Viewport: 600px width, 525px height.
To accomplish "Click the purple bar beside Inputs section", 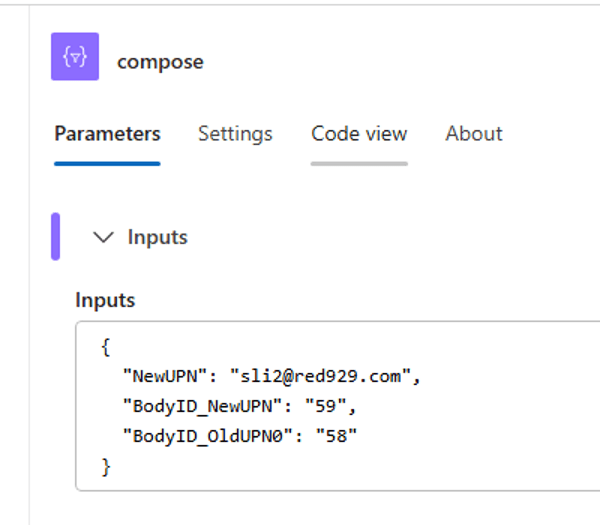I will pos(55,236).
